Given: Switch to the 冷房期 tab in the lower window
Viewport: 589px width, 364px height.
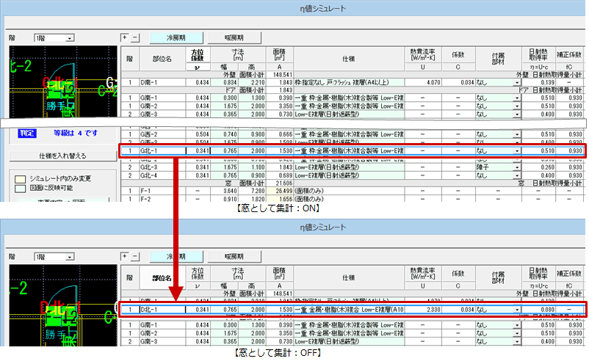Looking at the screenshot, I should tap(176, 256).
